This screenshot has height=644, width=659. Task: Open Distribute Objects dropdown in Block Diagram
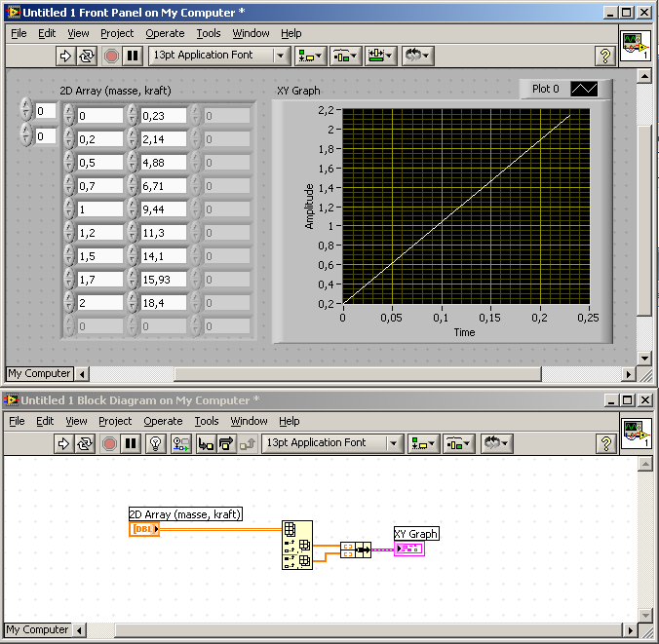pos(457,443)
